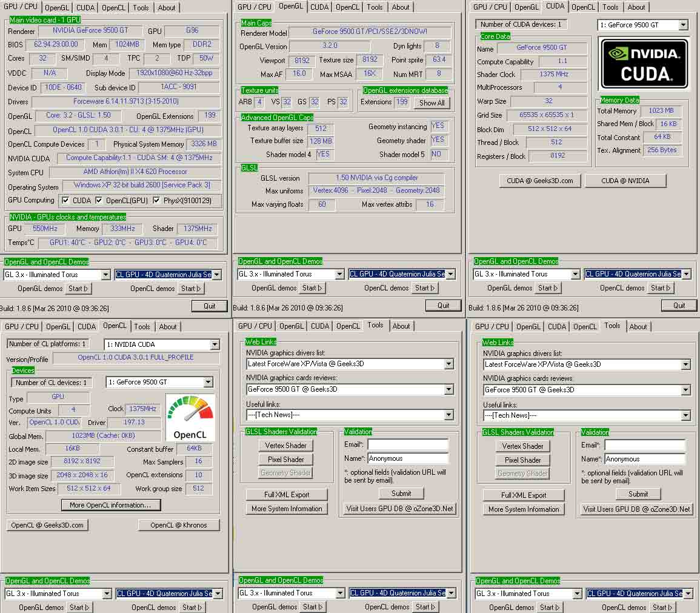This screenshot has height=613, width=700.
Task: Quit the GPU/CPU window
Action: click(x=209, y=306)
